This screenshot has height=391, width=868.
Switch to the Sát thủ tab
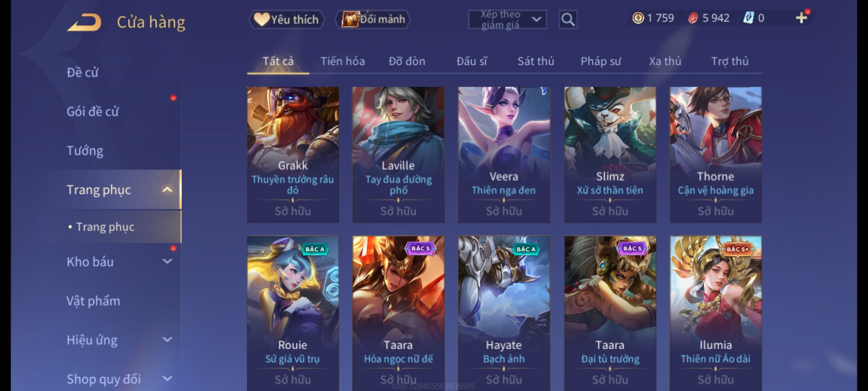536,61
